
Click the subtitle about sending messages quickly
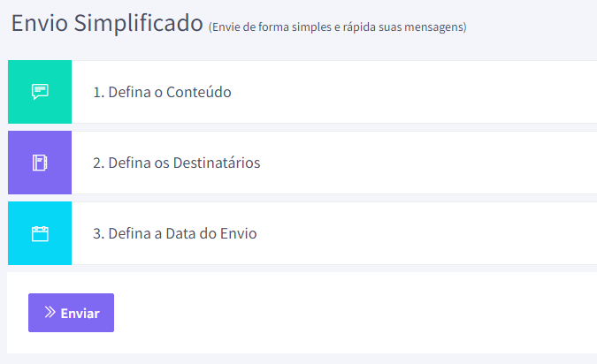[337, 27]
